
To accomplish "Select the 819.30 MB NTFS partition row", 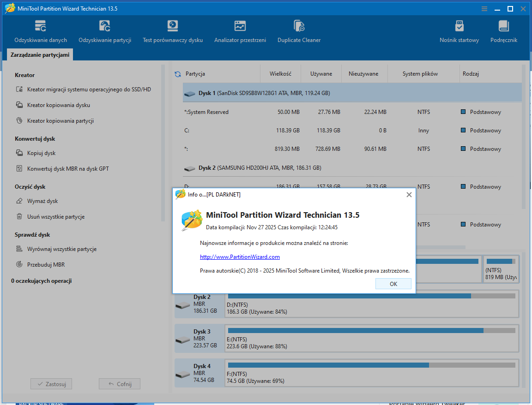I will (352, 149).
